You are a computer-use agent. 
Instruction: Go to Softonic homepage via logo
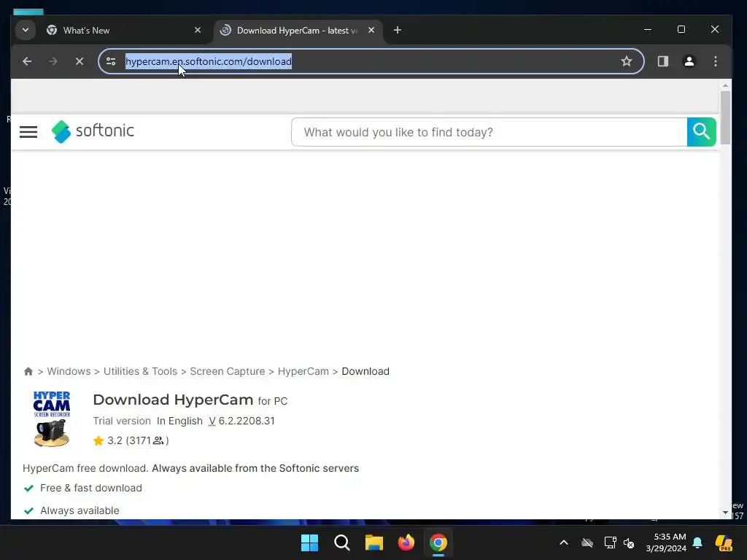point(93,131)
